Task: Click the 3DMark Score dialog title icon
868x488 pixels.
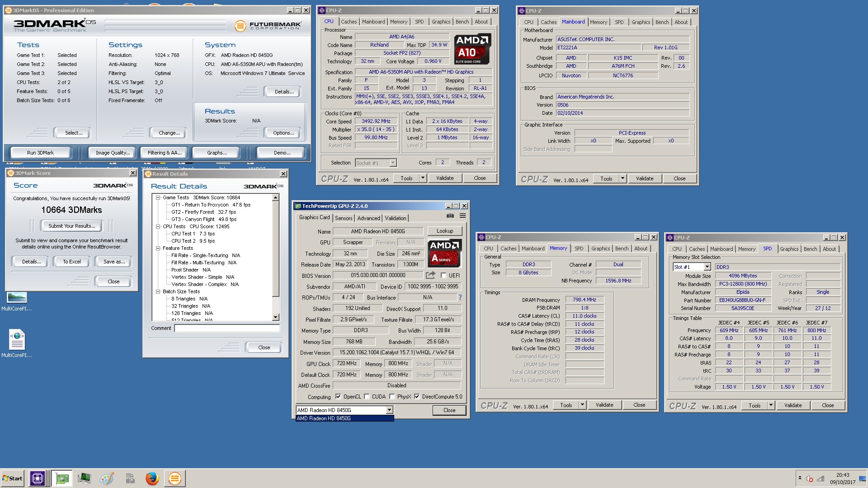Action: click(x=11, y=173)
